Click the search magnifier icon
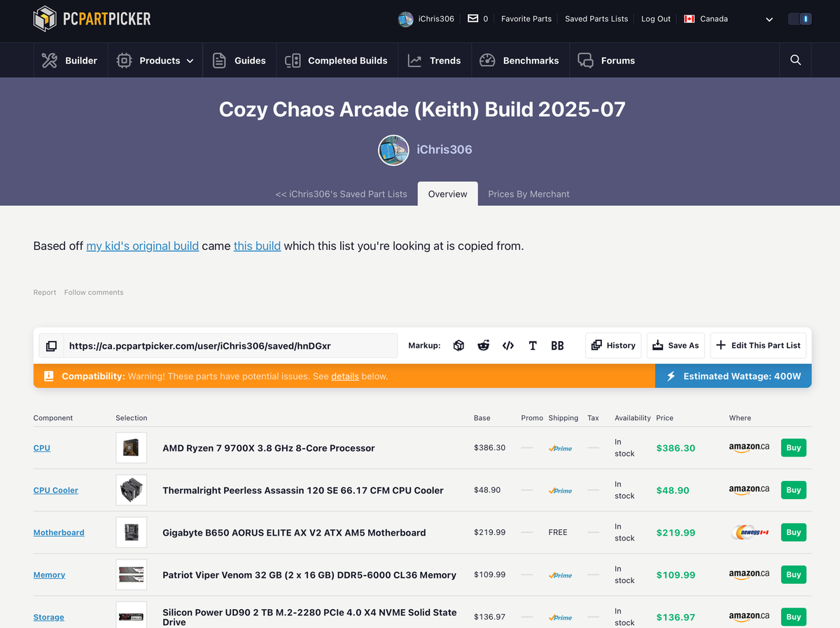840x628 pixels. (795, 60)
